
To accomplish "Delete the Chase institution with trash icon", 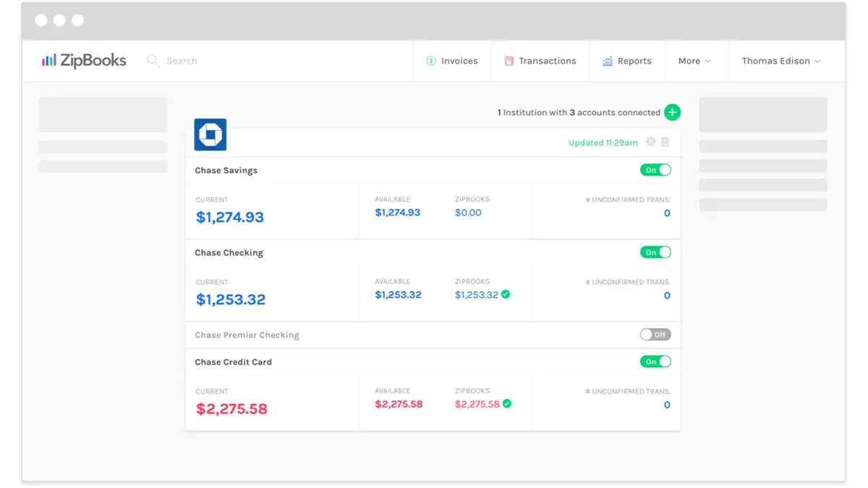I will click(665, 142).
